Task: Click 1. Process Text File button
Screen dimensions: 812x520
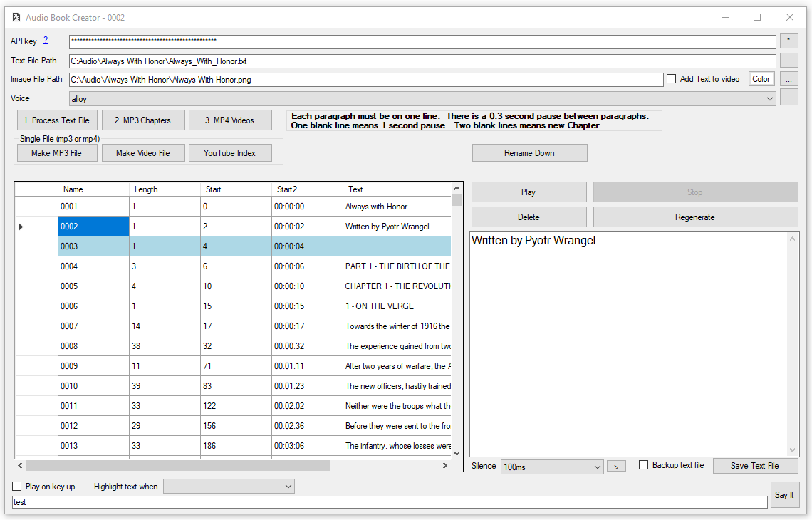Action: 57,120
